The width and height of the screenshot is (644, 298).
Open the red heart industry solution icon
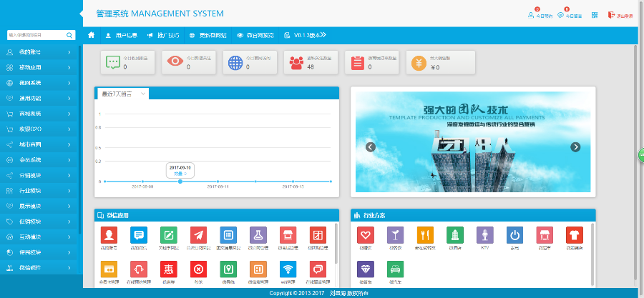coord(366,235)
